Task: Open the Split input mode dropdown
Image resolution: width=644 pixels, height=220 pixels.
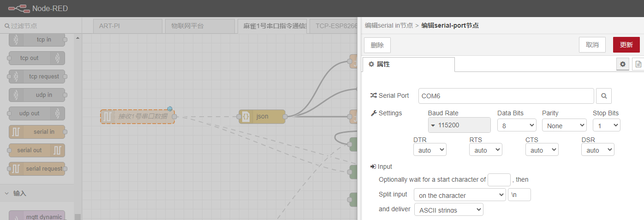Action: [460, 195]
